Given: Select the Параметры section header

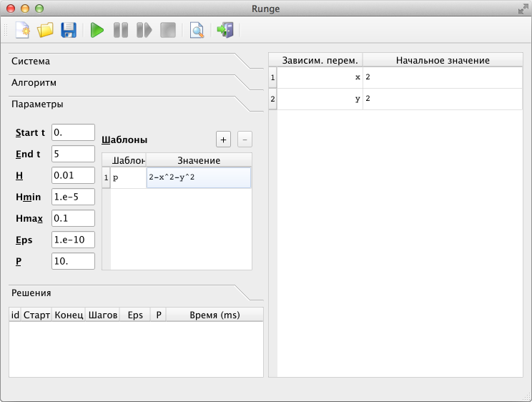Looking at the screenshot, I should tap(136, 104).
